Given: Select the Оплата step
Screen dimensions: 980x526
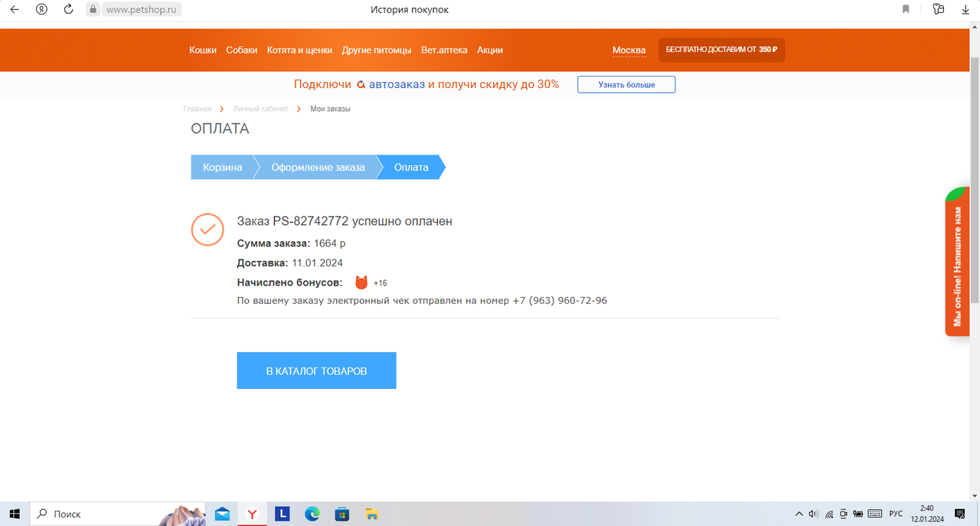Looking at the screenshot, I should point(411,168).
